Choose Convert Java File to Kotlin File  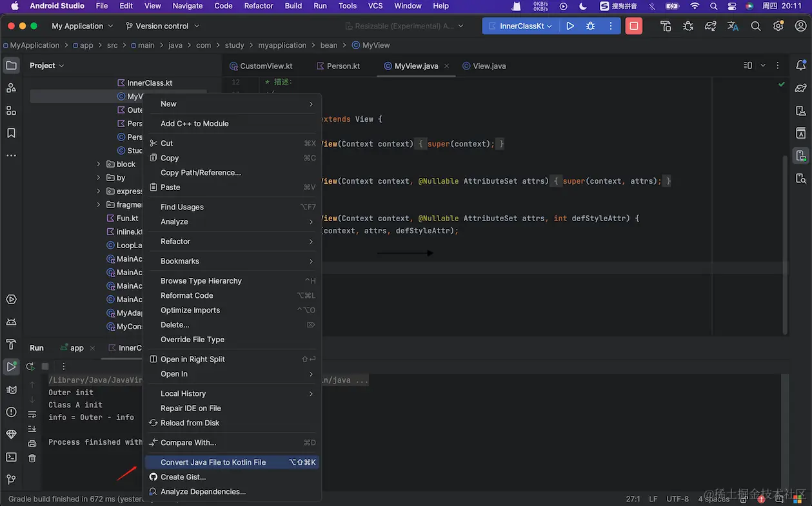pyautogui.click(x=232, y=462)
